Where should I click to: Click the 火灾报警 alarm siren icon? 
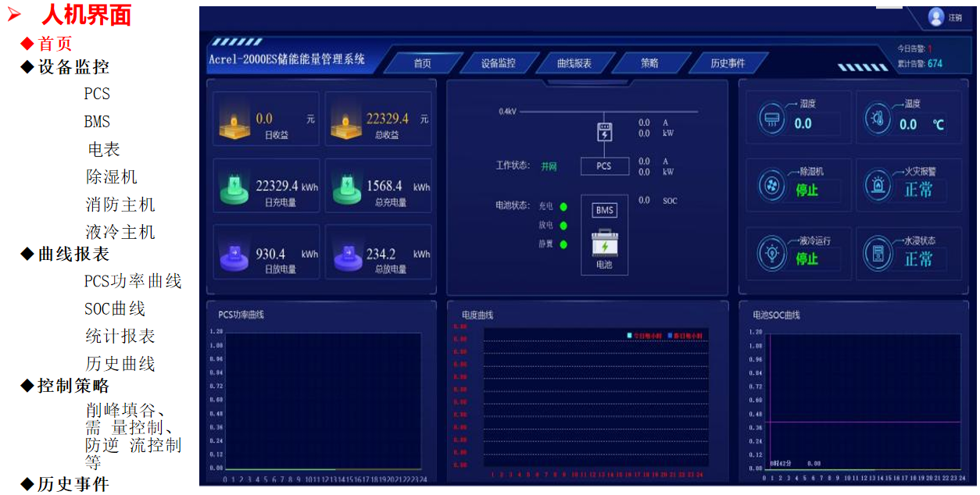click(877, 186)
